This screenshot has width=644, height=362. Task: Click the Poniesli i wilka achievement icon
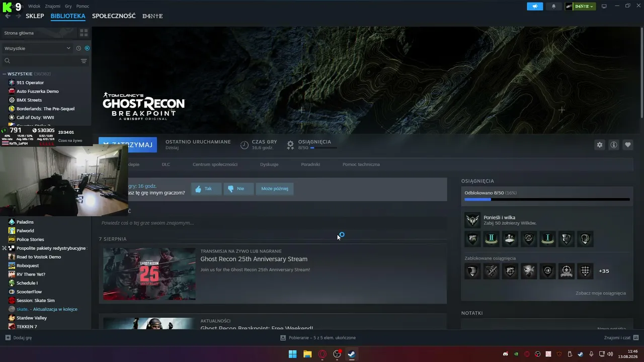click(x=472, y=220)
